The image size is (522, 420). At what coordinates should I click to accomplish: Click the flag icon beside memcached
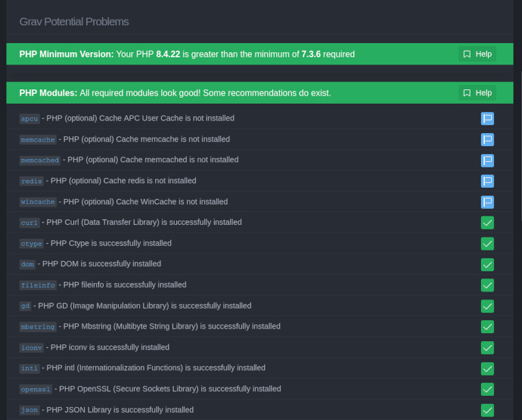click(487, 160)
